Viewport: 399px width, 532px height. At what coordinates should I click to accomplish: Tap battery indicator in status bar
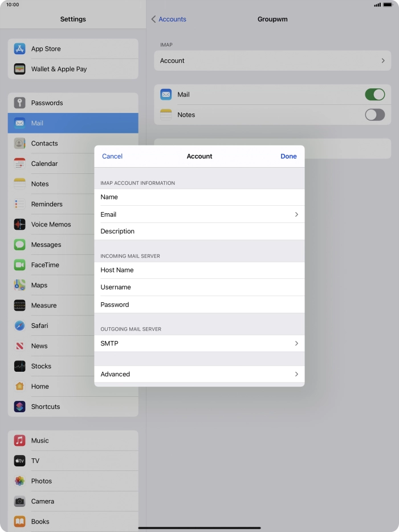388,5
